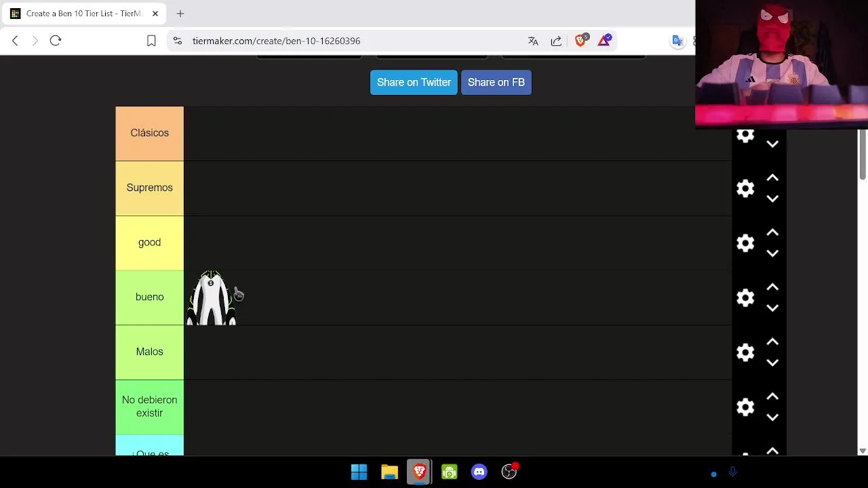This screenshot has height=488, width=868.
Task: Move Supremos tier up with arrow
Action: (772, 178)
